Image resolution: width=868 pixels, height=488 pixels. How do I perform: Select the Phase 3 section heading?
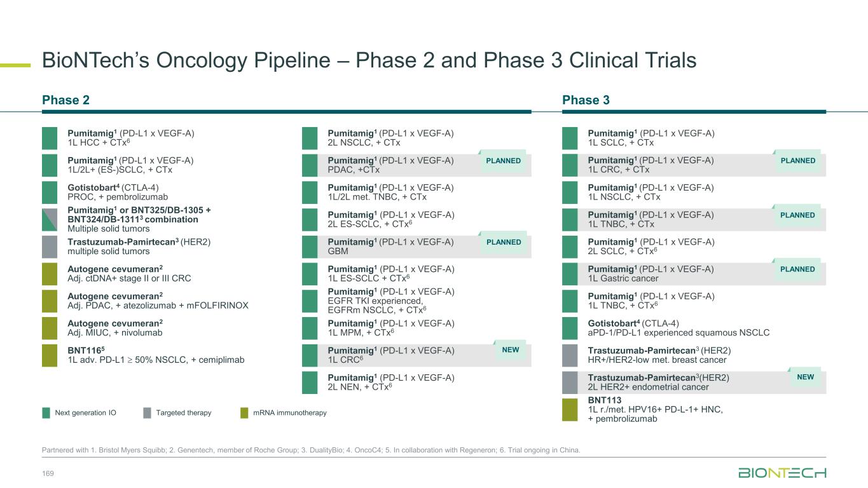(x=586, y=100)
